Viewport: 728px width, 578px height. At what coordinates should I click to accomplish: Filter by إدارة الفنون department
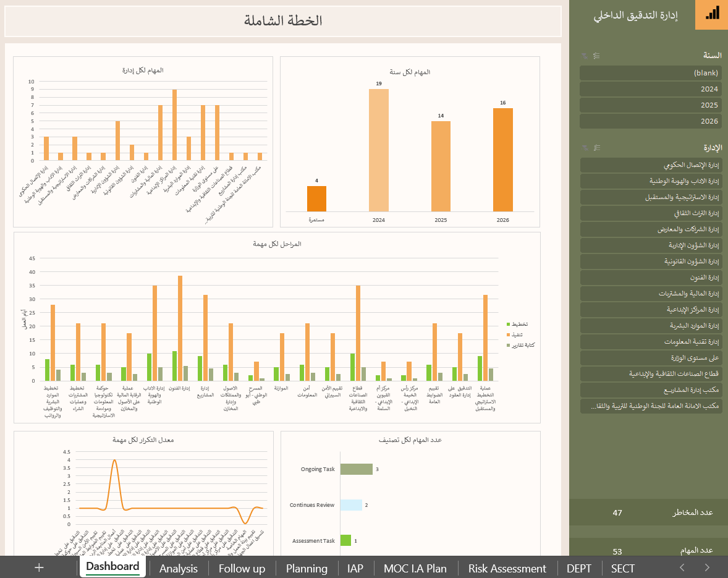coord(651,278)
